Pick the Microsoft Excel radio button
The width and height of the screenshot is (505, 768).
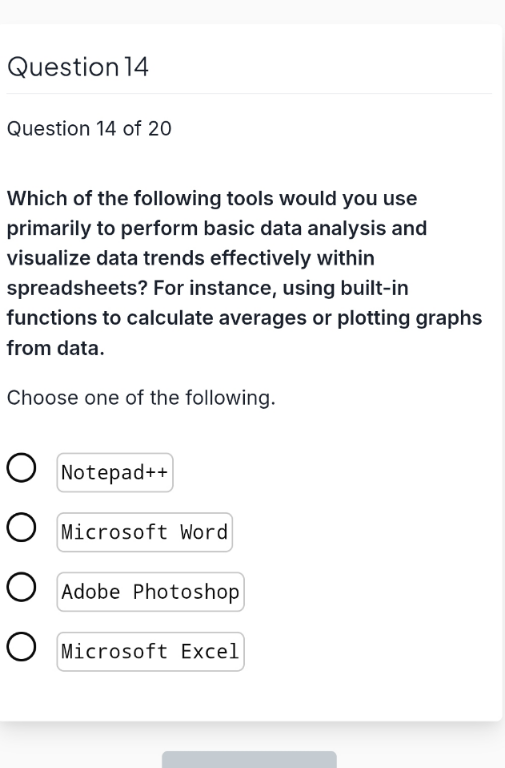[21, 647]
